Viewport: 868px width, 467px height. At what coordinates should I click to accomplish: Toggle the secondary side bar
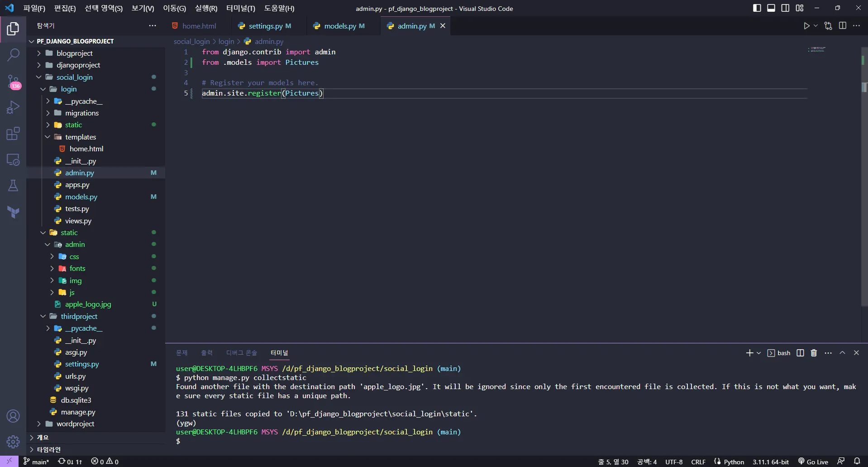pos(785,8)
